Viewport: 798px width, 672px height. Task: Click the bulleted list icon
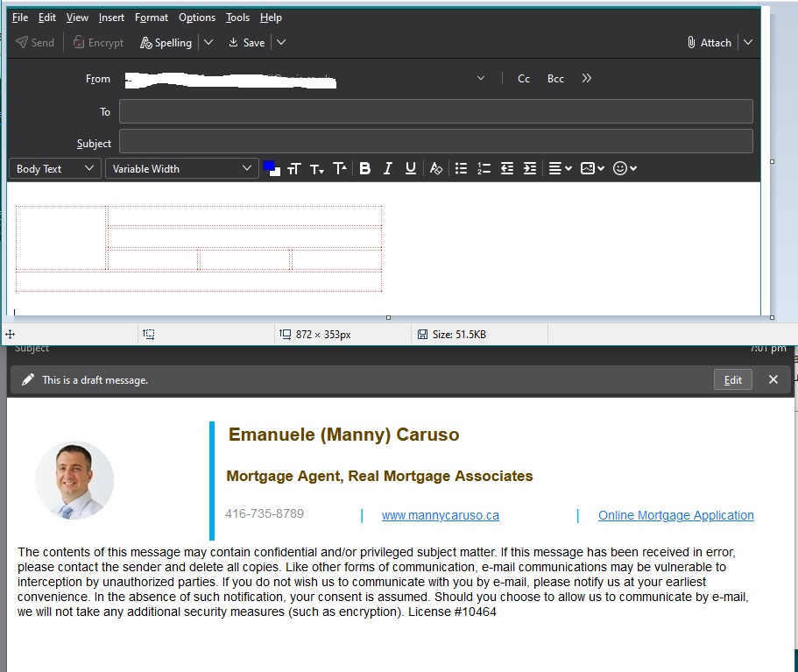point(461,168)
